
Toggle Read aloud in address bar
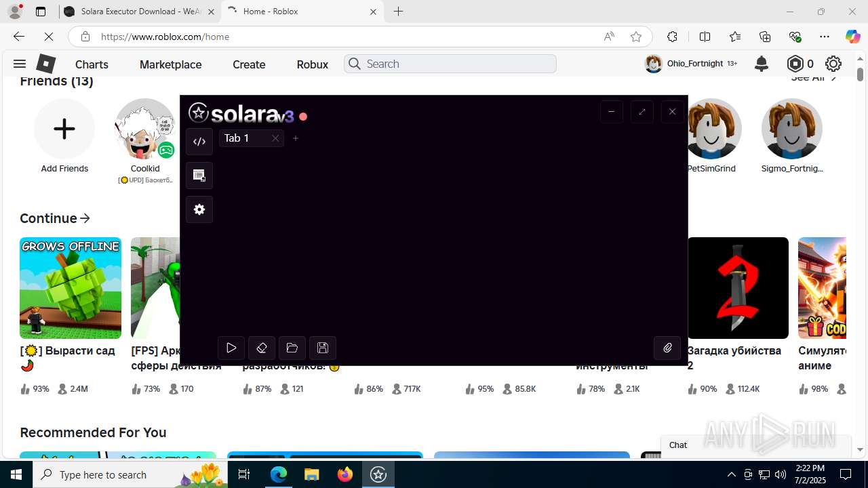(x=609, y=37)
